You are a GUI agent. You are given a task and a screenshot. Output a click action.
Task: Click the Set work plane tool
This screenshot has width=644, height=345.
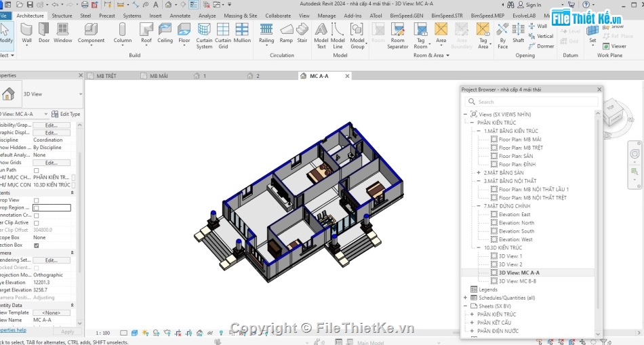coord(592,33)
